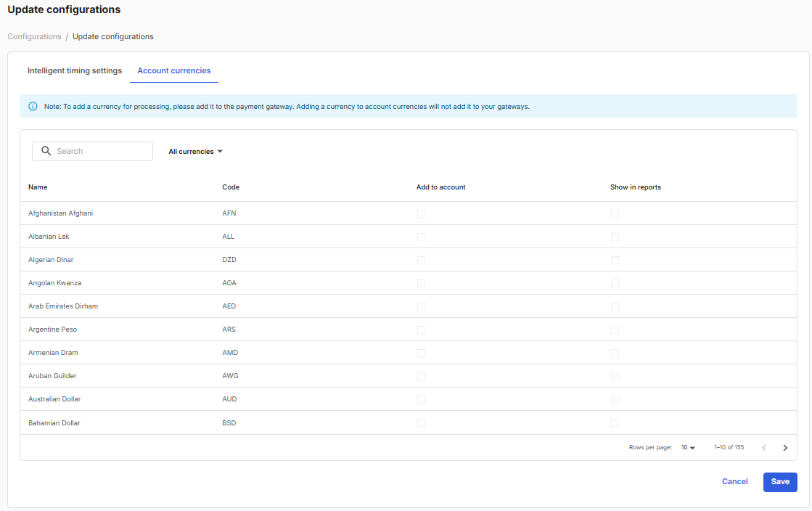Open the All currencies filter dropdown
Screen dimensions: 812x511
point(195,151)
